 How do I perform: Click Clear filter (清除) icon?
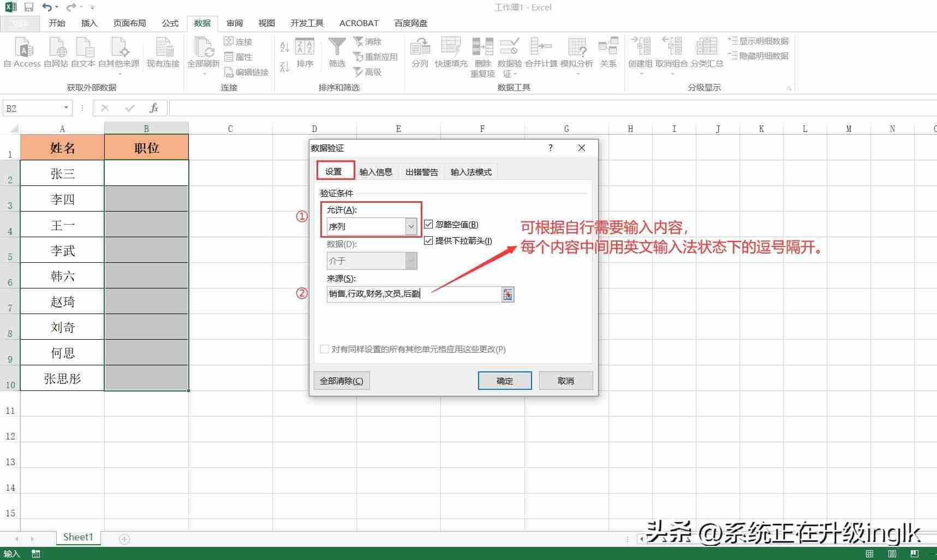[367, 41]
